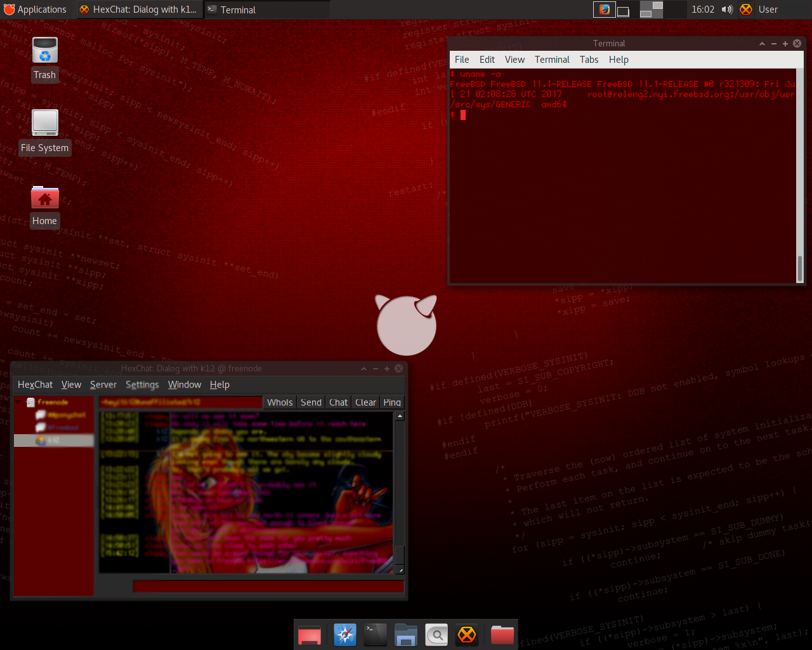Click the magnifier application finder in the dock
The width and height of the screenshot is (812, 650).
point(436,635)
